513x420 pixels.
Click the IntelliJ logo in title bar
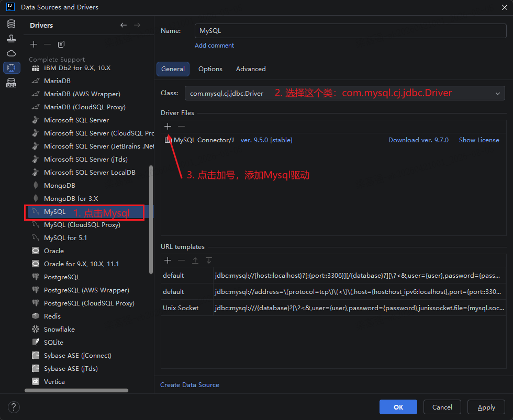click(x=10, y=7)
